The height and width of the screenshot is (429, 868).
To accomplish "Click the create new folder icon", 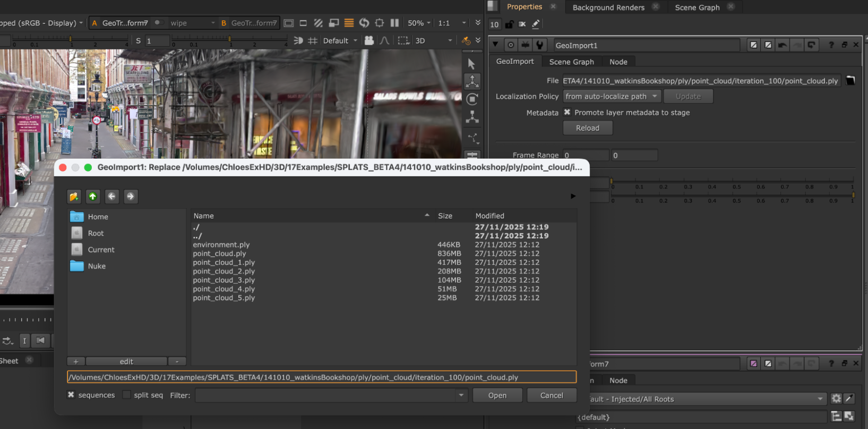I will [74, 196].
